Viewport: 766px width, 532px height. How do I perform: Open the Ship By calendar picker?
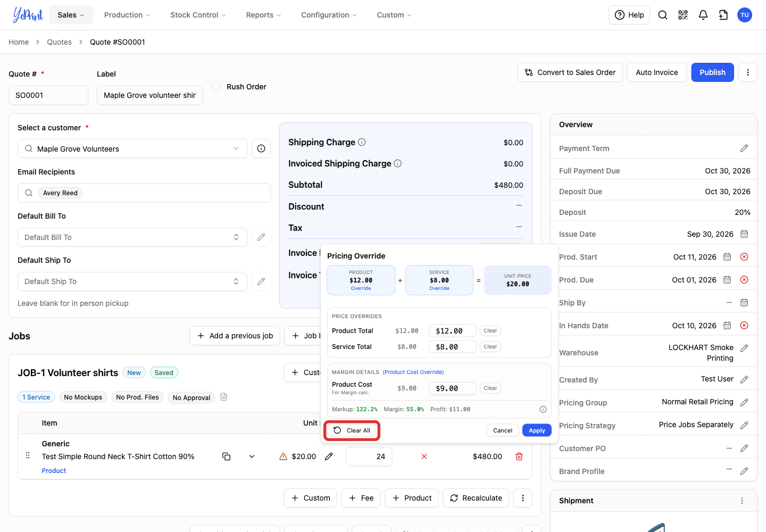[744, 303]
